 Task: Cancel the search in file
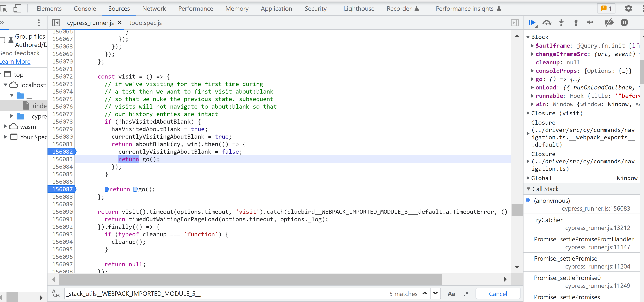tap(498, 294)
